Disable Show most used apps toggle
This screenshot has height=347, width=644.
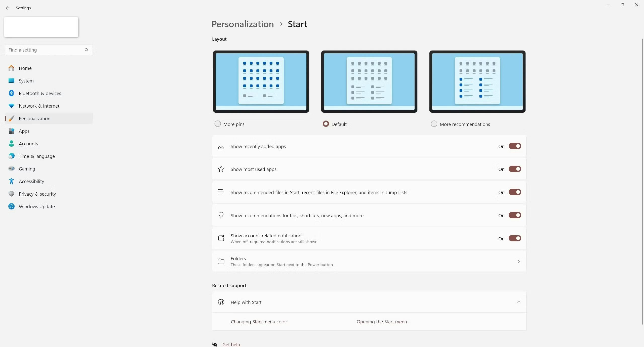[515, 169]
